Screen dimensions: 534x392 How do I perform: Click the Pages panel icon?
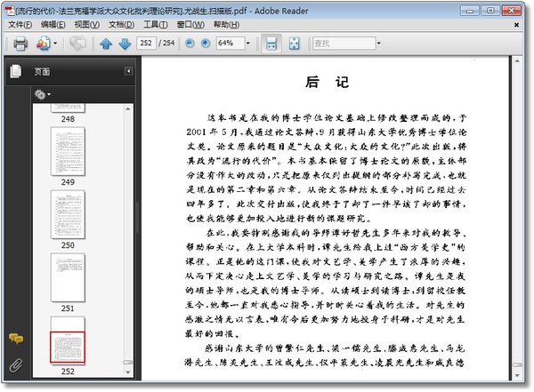[16, 71]
